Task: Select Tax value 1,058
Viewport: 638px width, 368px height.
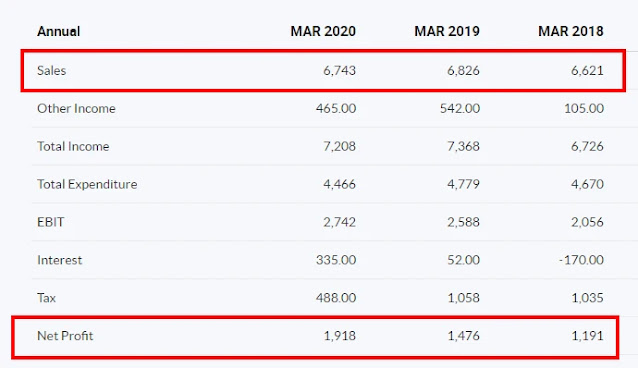Action: click(x=463, y=298)
